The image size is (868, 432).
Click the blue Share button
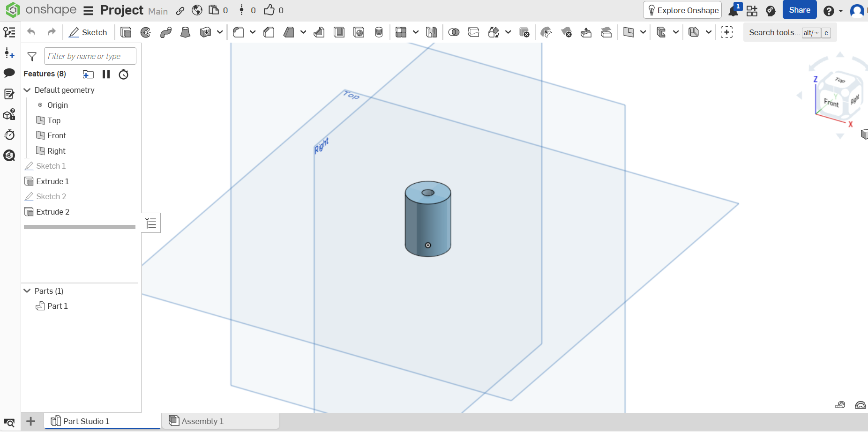[799, 10]
